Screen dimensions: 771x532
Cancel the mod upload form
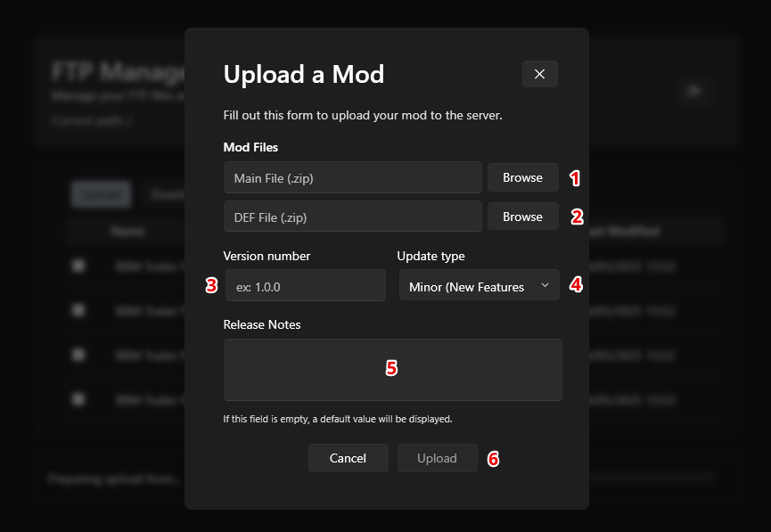[348, 458]
